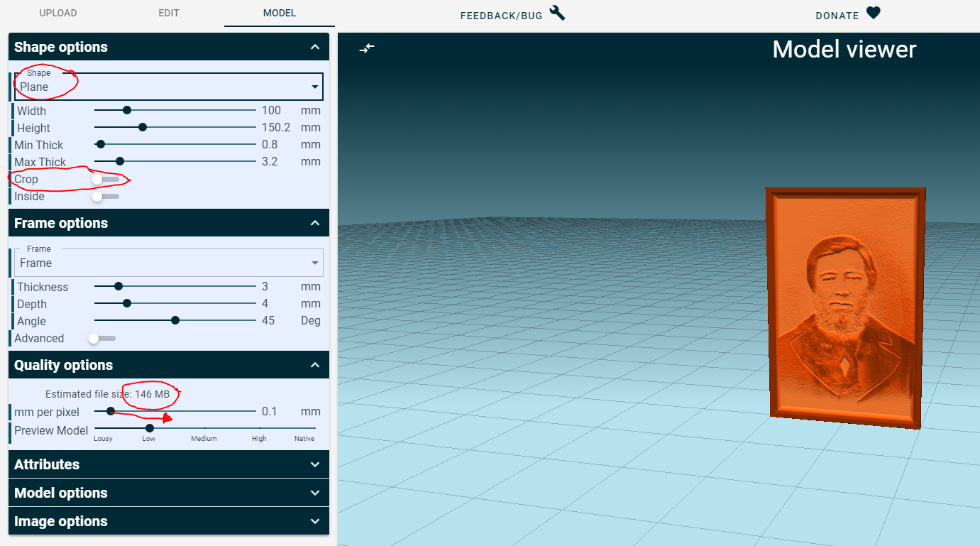Collapse the Quality options panel chevron
This screenshot has height=546, width=980.
[x=315, y=365]
